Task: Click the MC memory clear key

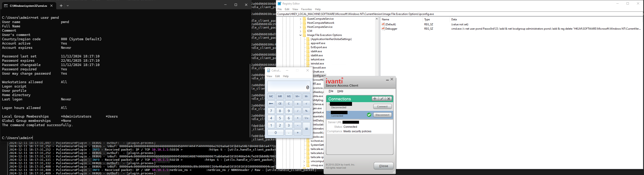Action: [x=271, y=96]
